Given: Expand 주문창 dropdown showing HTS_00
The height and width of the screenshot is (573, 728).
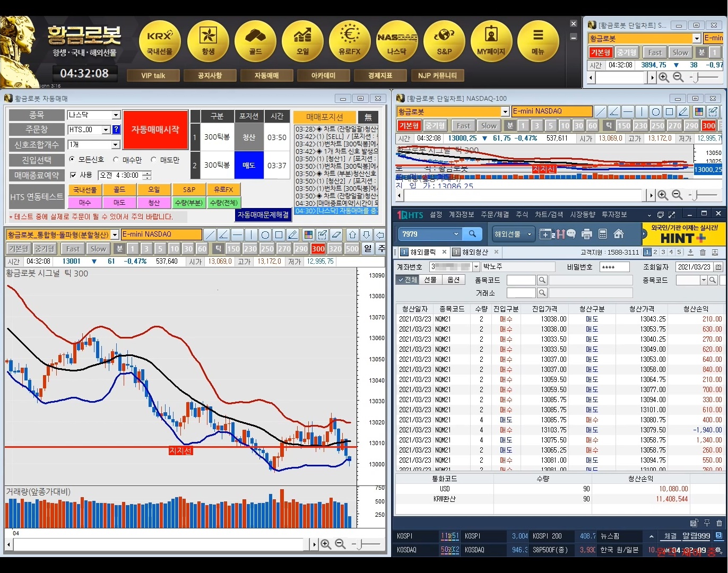Looking at the screenshot, I should pos(106,129).
